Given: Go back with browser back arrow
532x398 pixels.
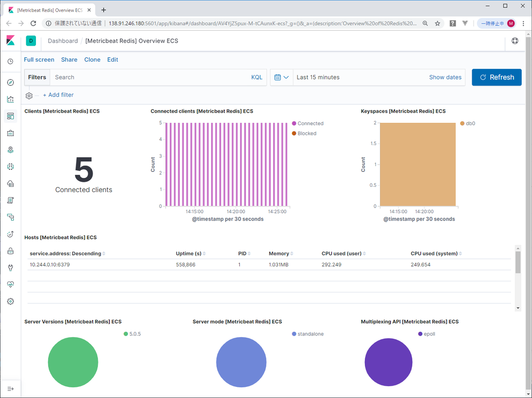Looking at the screenshot, I should click(x=9, y=24).
